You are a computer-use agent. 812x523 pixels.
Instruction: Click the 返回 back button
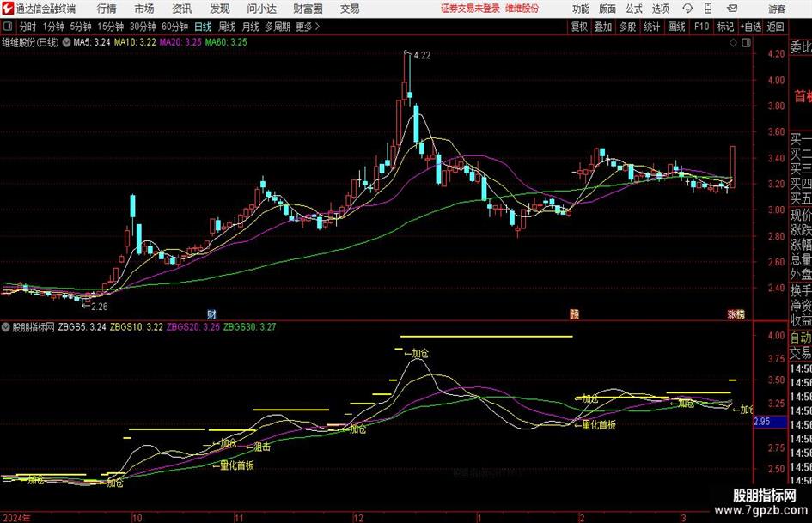(775, 27)
